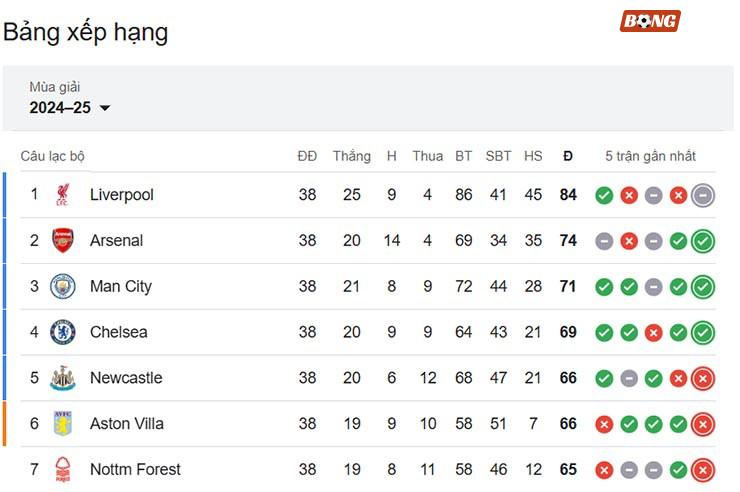Click the BONG logo
Image resolution: width=740 pixels, height=492 pixels.
coord(650,21)
